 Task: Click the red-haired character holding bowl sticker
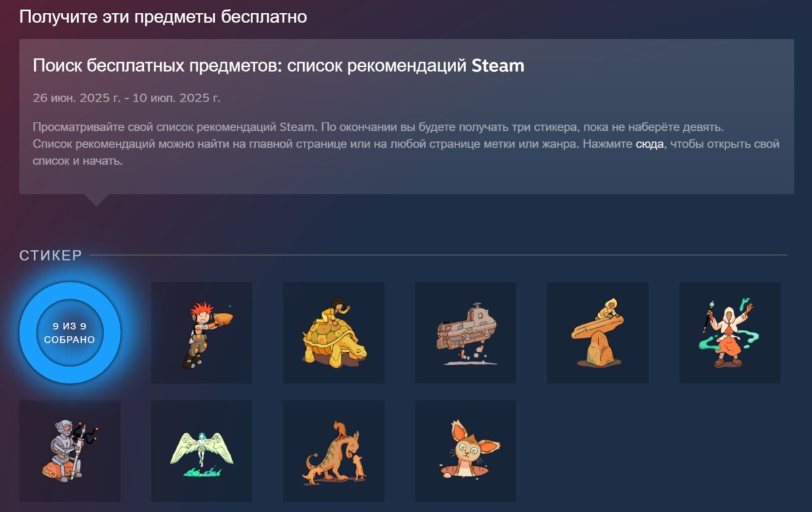point(202,333)
